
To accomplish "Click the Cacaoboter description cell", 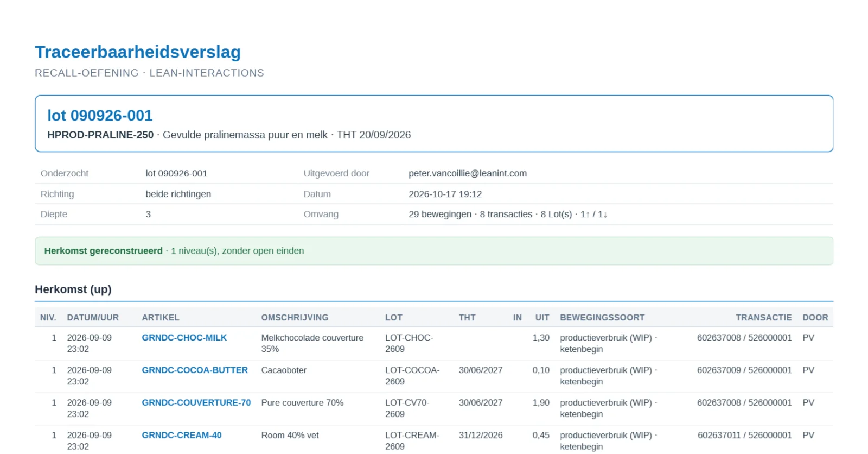I will pos(284,370).
